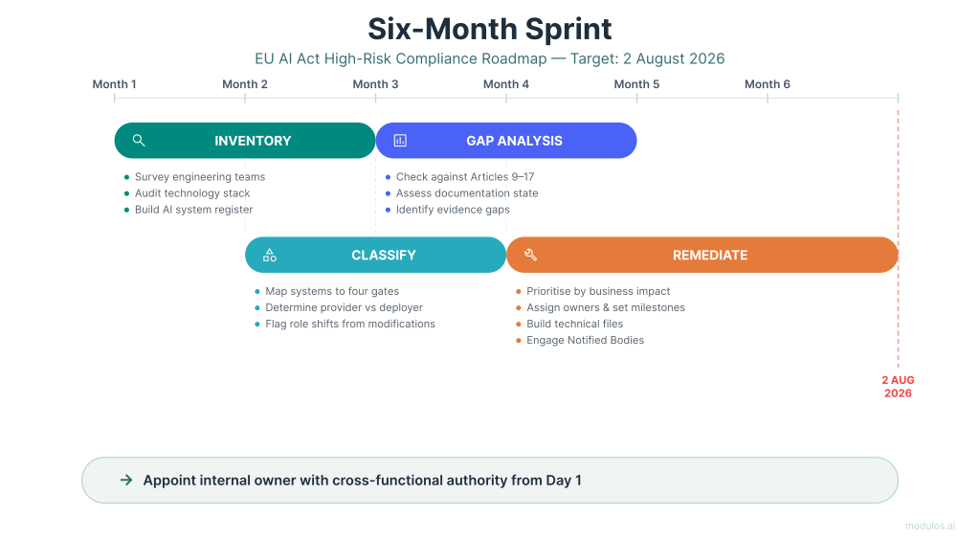Click the Map systems to four gates bullet
This screenshot has width=980, height=539.
(332, 291)
